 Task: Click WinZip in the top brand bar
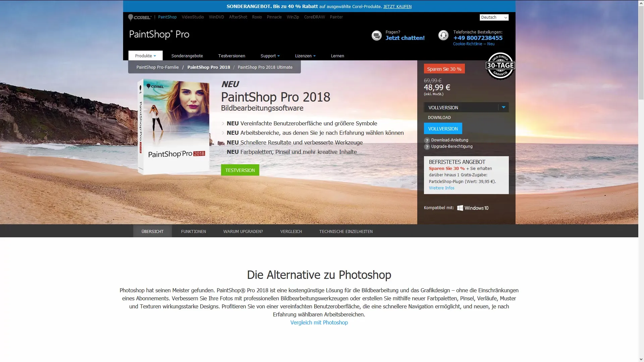coord(293,17)
